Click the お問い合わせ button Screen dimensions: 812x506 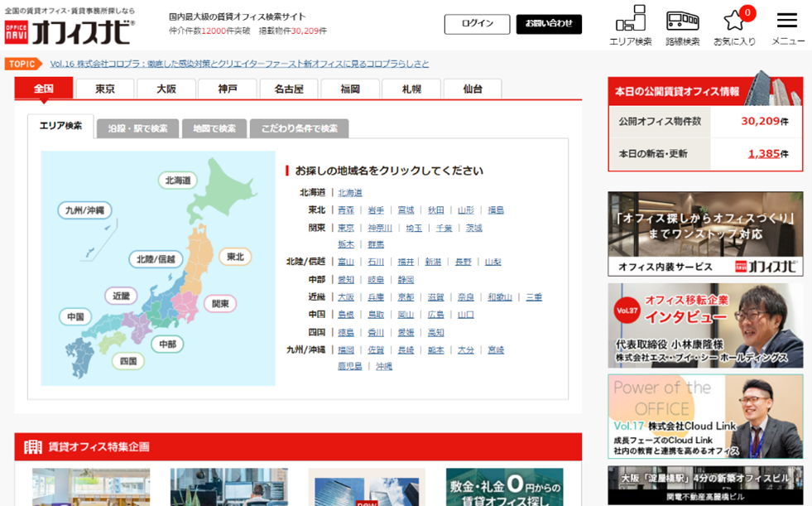point(550,24)
